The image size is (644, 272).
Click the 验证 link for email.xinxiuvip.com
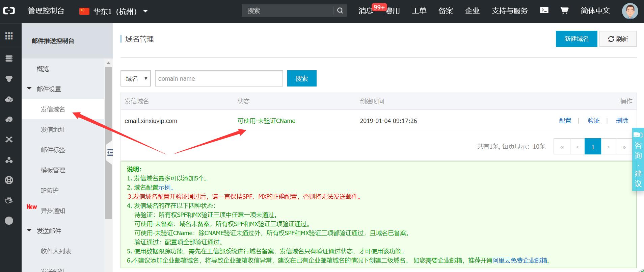tap(593, 121)
